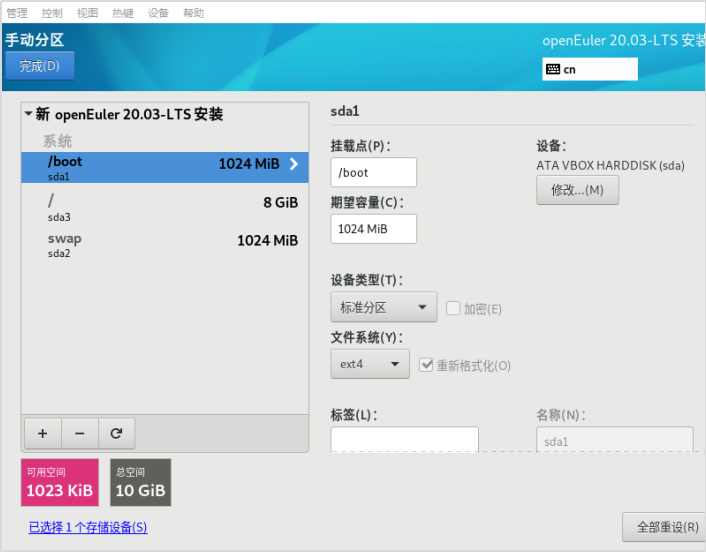Open the 视图 menu

pyautogui.click(x=87, y=13)
